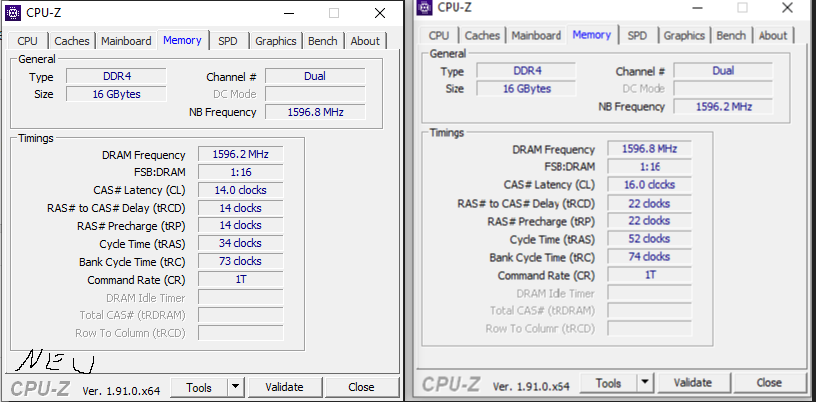Screen dimensions: 816x402
Task: Click the tRCD 14 clocks value in left window
Action: coord(240,208)
